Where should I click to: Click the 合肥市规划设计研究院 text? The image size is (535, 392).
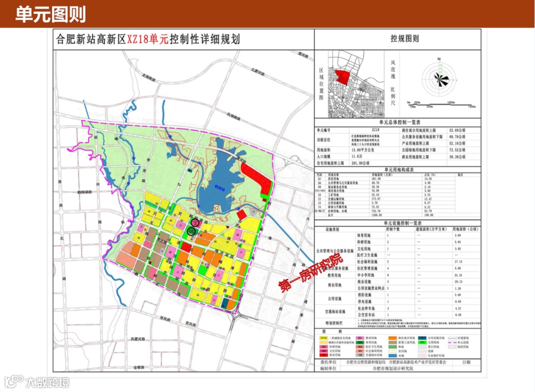click(x=393, y=368)
